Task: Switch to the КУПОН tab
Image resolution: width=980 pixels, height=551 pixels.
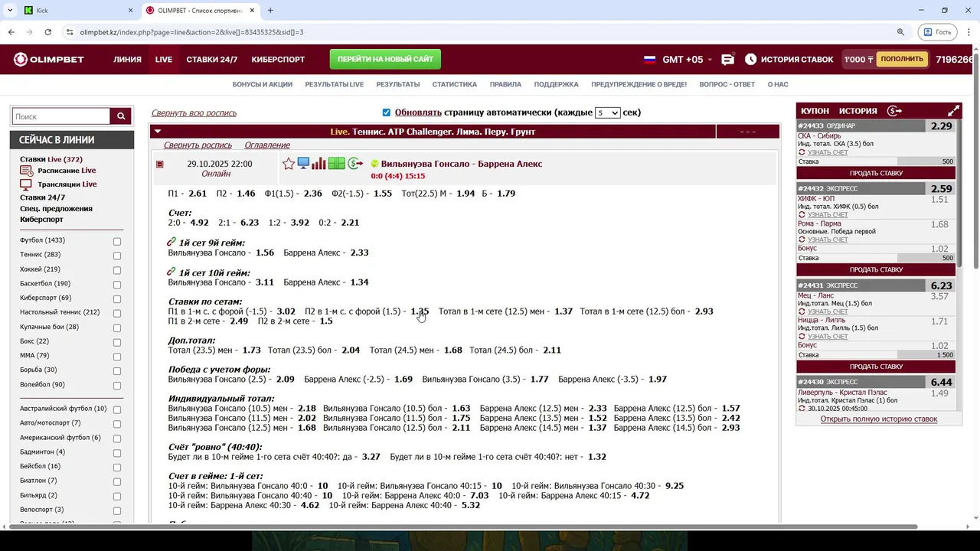Action: coord(815,111)
